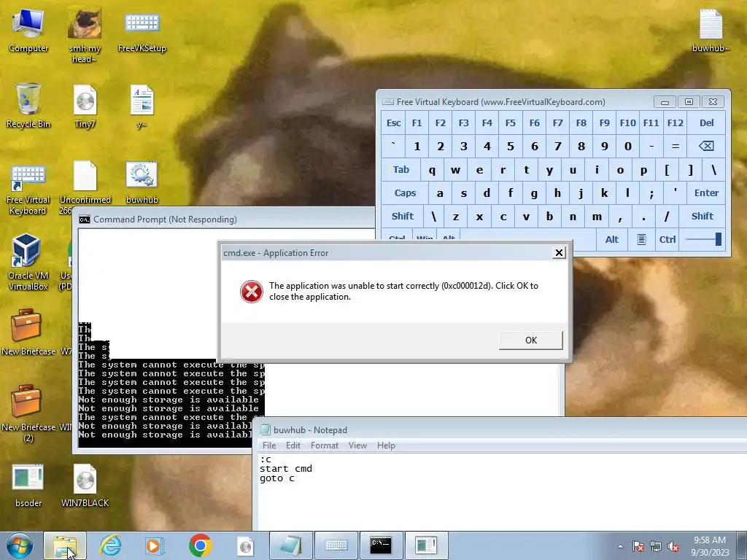Image resolution: width=747 pixels, height=560 pixels.
Task: Click Esc on the virtual keyboard
Action: point(393,122)
